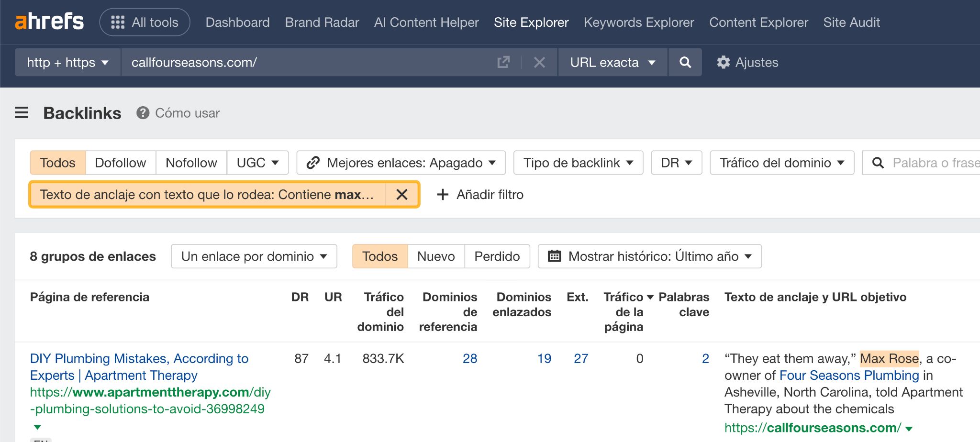Show only Nuevo links
The image size is (980, 442).
[x=435, y=256]
